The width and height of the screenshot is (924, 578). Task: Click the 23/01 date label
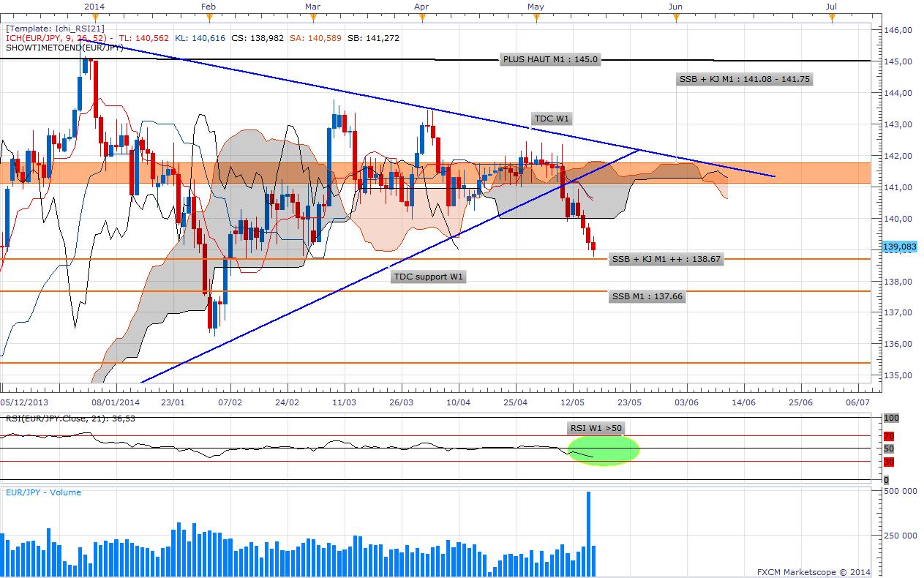click(173, 402)
